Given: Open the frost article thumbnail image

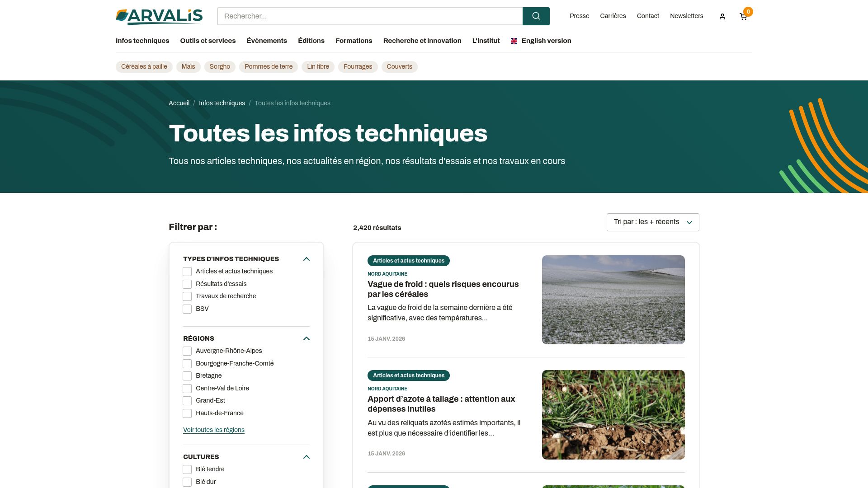Looking at the screenshot, I should 613,299.
